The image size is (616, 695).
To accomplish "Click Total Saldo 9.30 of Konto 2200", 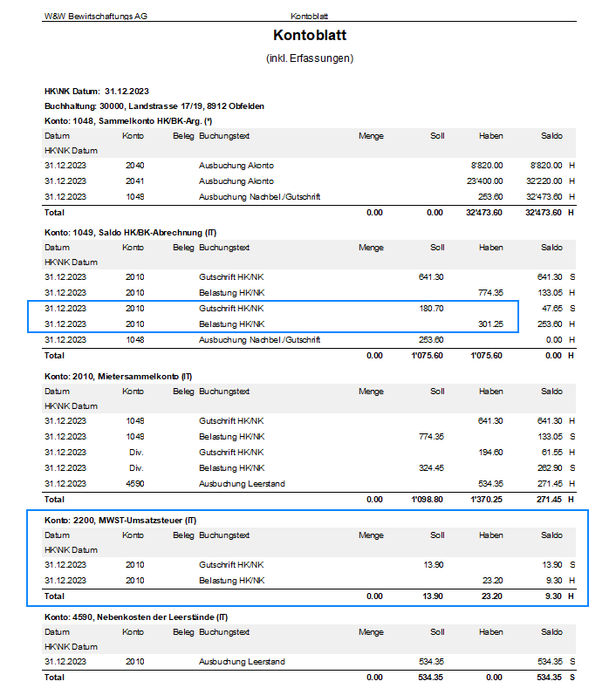I will click(x=553, y=596).
